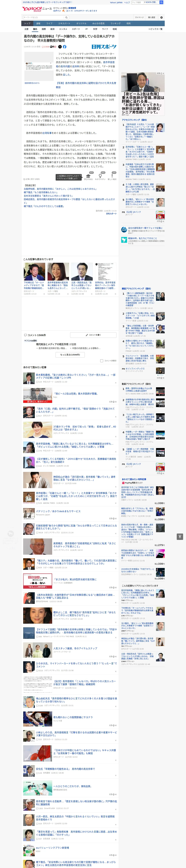
Task: Click the 'Yahoo! JAPAN' top header link
Action: (116, 2)
